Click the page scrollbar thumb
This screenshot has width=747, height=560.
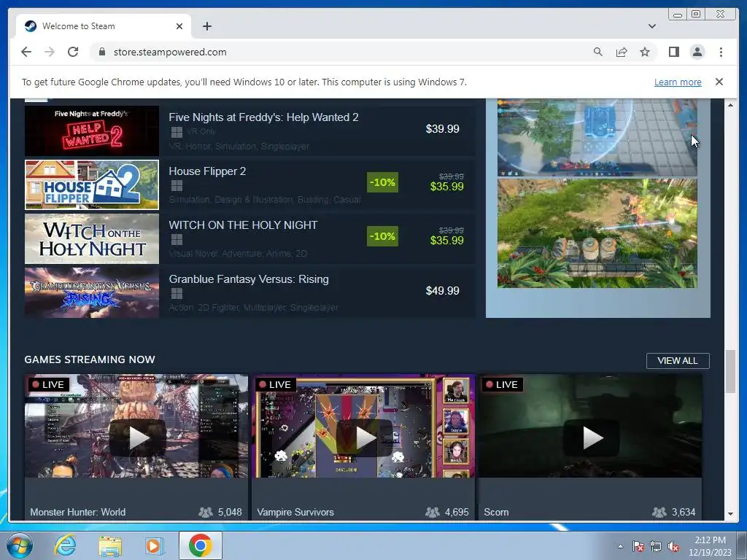point(730,371)
